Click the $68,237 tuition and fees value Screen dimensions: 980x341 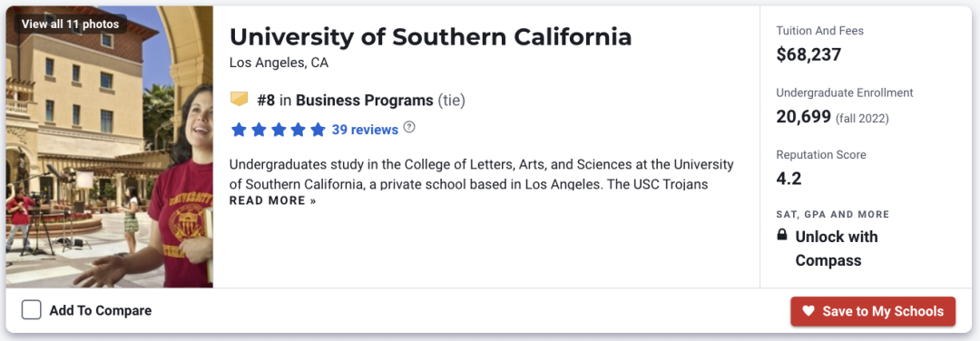click(808, 55)
